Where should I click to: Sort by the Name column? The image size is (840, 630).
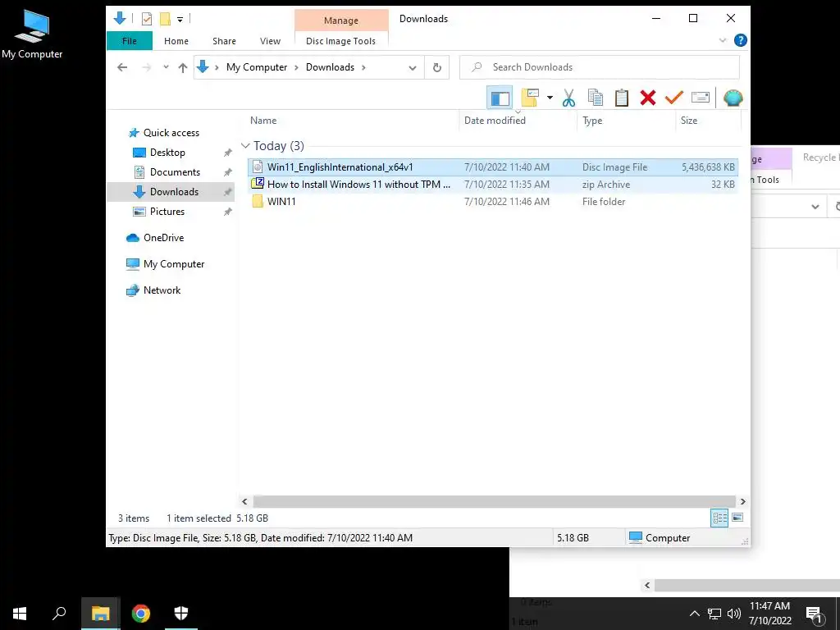click(x=352, y=121)
